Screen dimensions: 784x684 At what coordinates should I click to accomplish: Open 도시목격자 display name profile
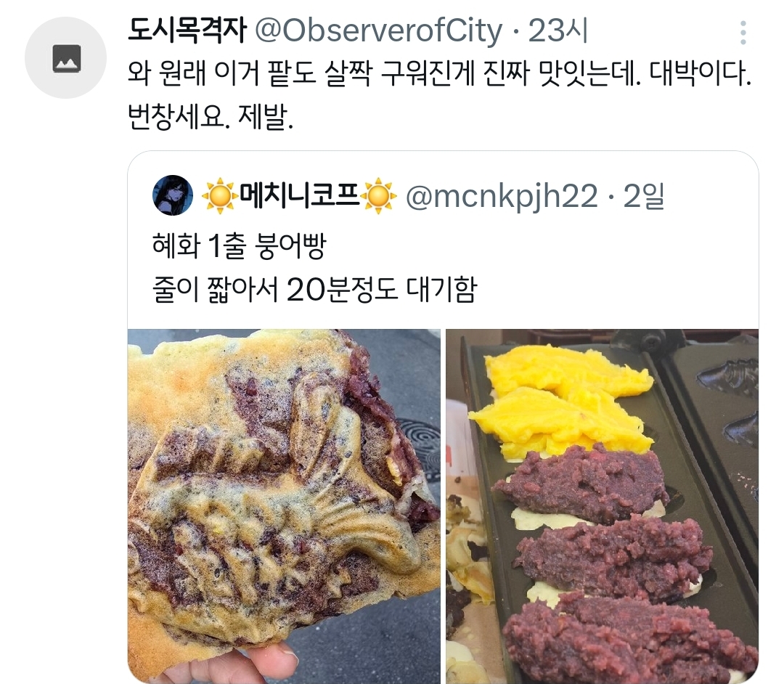click(x=187, y=30)
